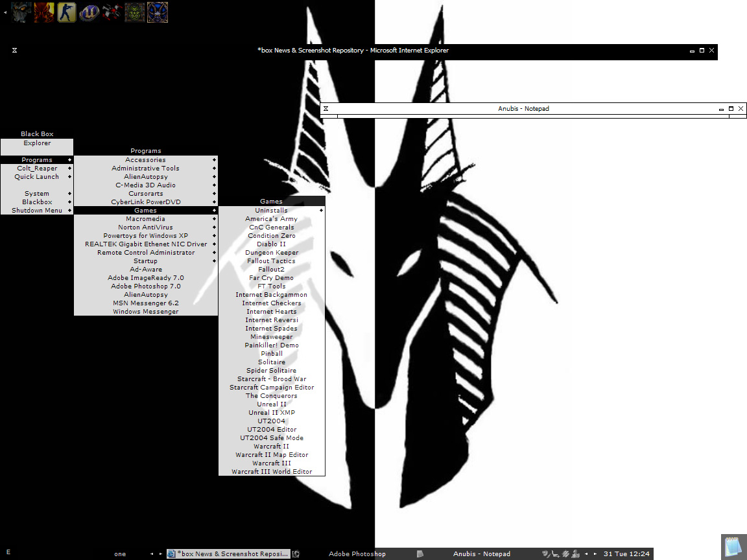Select the Programs entry in Black Box menu
Image resolution: width=747 pixels, height=560 pixels.
point(37,160)
